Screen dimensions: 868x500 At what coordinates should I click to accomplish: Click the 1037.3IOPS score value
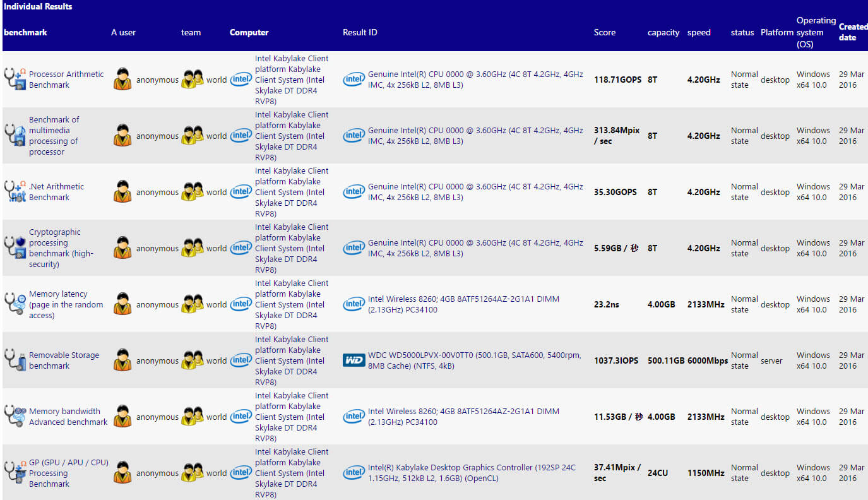click(616, 360)
